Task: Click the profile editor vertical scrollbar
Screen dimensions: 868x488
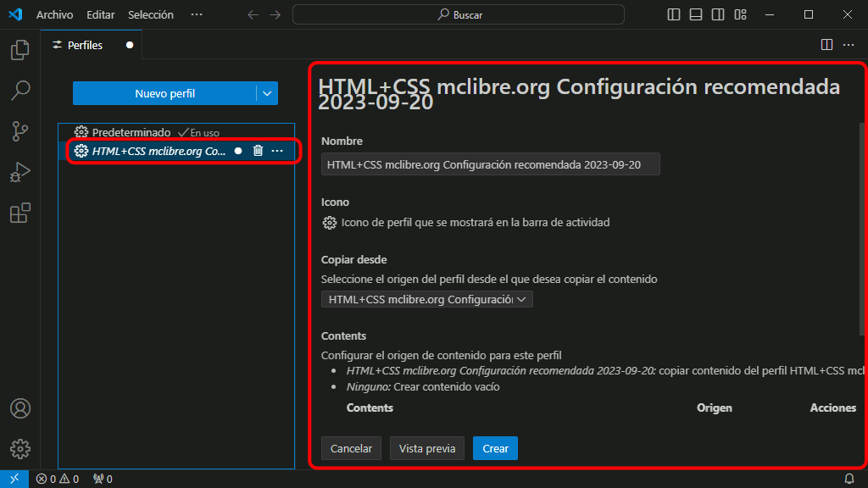Action: click(x=862, y=228)
